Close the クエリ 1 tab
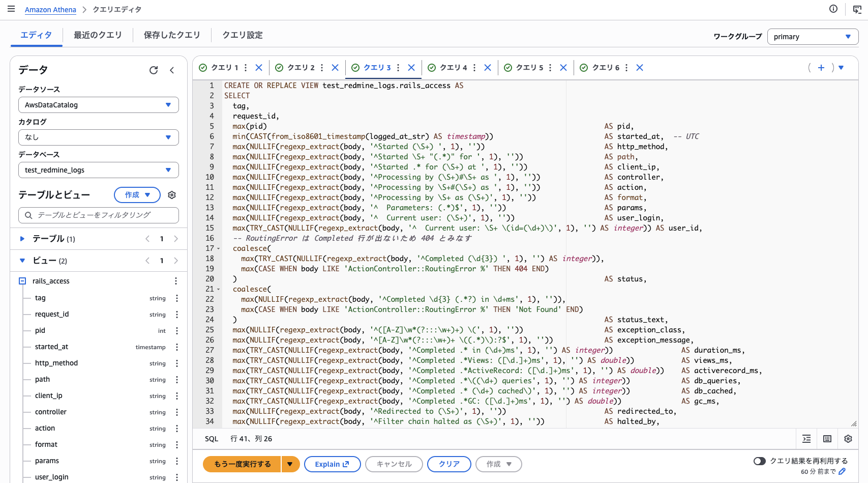 coord(259,68)
